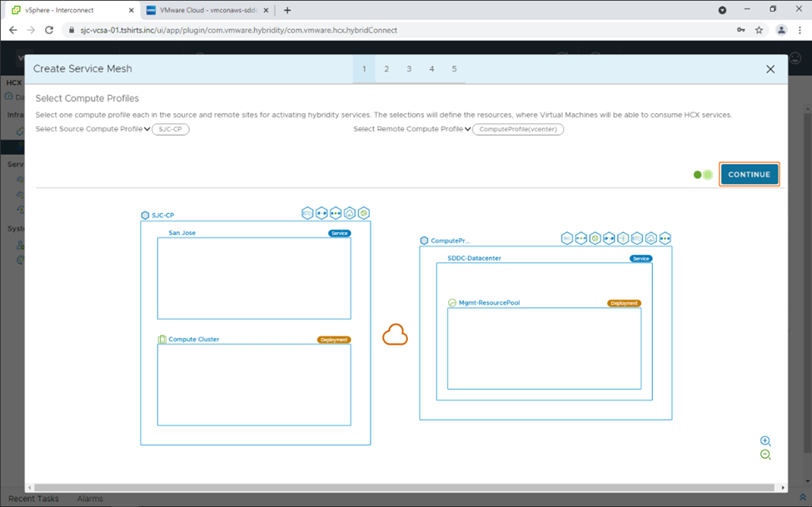Image resolution: width=812 pixels, height=507 pixels.
Task: Go to wizard step 4
Action: pyautogui.click(x=431, y=69)
